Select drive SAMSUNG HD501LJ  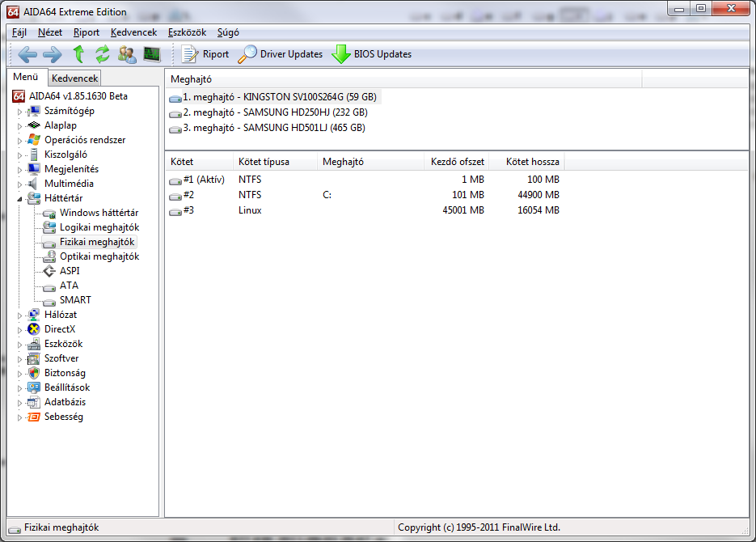point(267,128)
